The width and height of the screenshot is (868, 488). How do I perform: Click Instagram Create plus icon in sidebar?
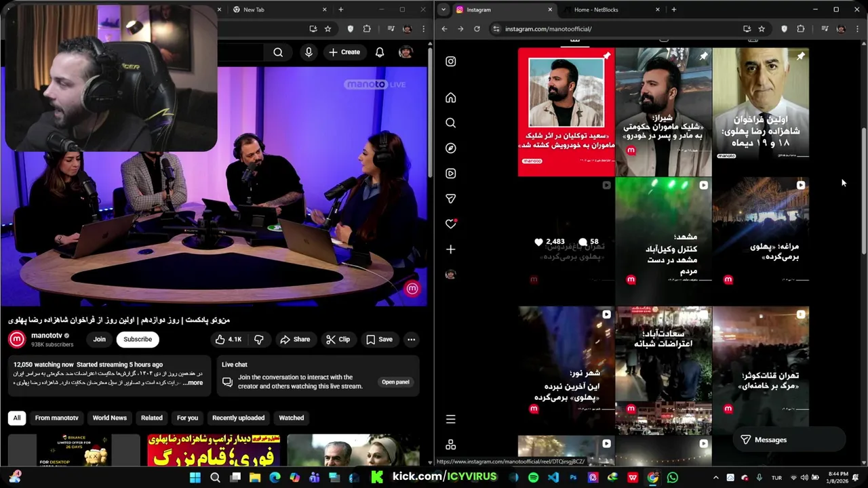(x=451, y=249)
